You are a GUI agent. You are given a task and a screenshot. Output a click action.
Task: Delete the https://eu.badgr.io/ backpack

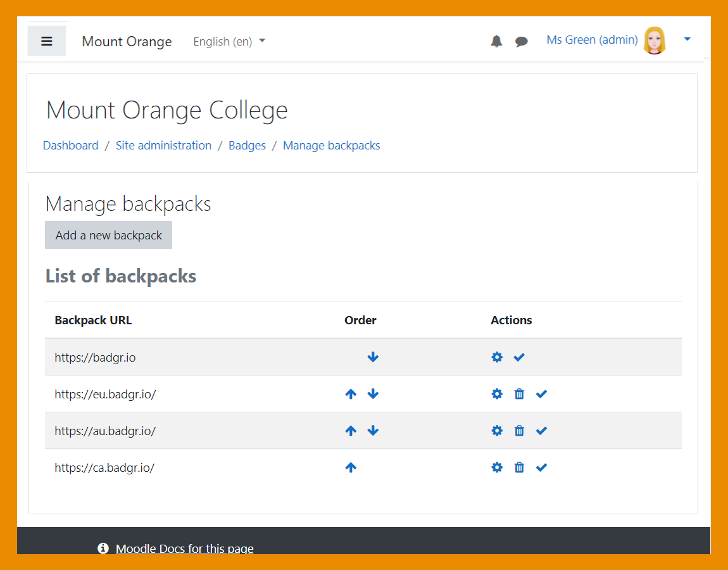click(x=519, y=393)
